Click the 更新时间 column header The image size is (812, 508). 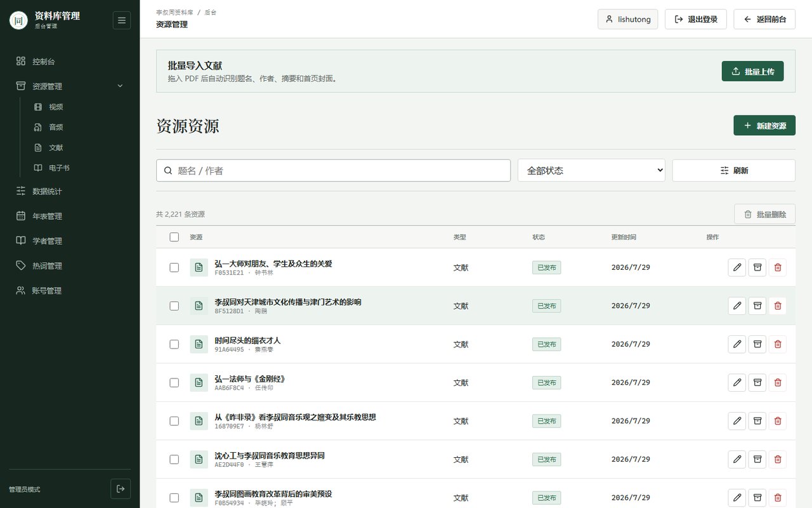(x=624, y=237)
